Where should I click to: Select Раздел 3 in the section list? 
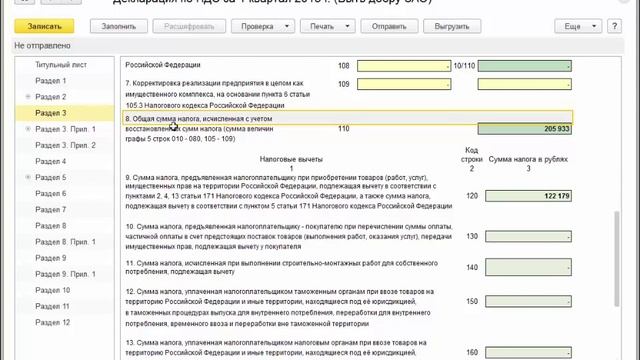coord(51,113)
